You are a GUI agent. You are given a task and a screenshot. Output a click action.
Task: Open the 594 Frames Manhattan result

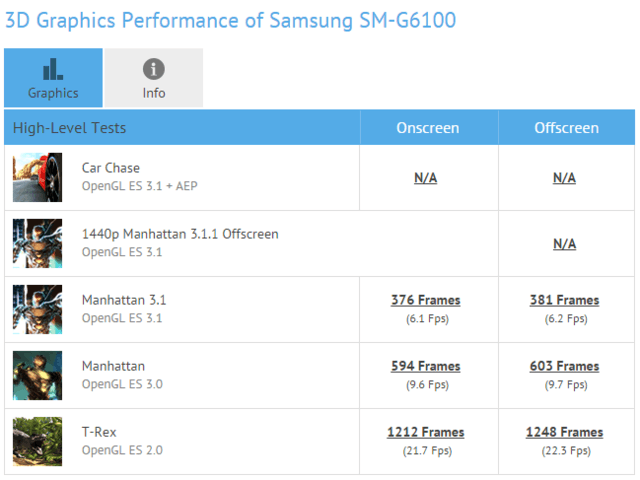coord(425,366)
